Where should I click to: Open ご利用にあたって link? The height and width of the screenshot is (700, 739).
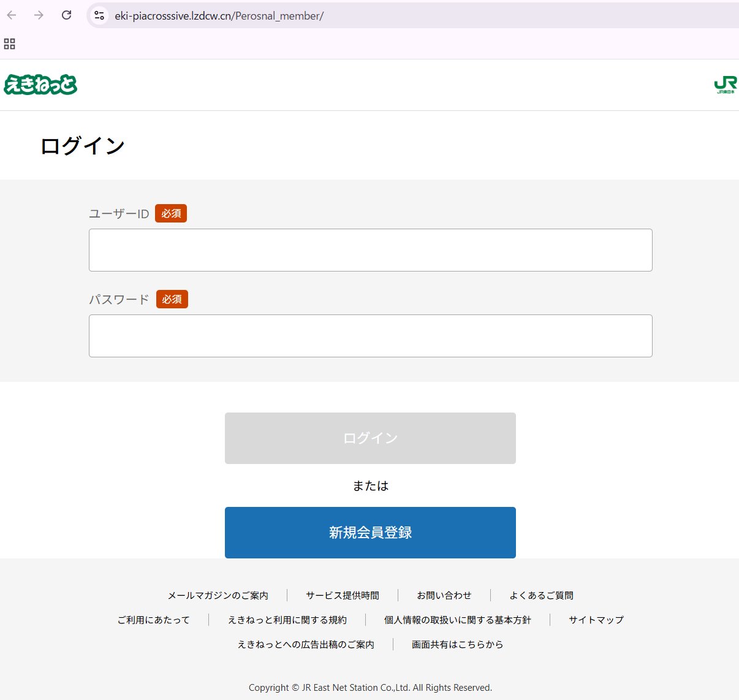pyautogui.click(x=154, y=620)
